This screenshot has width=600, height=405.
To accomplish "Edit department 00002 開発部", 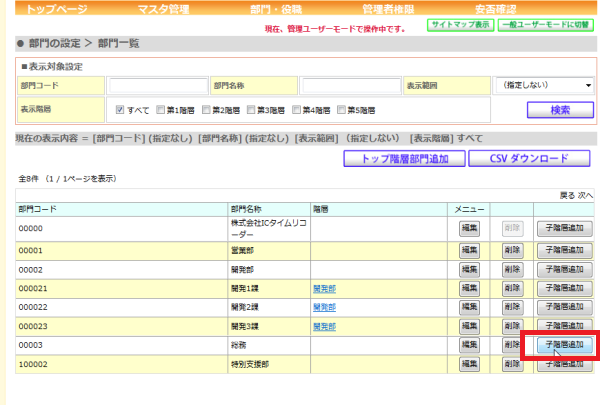I will click(469, 270).
